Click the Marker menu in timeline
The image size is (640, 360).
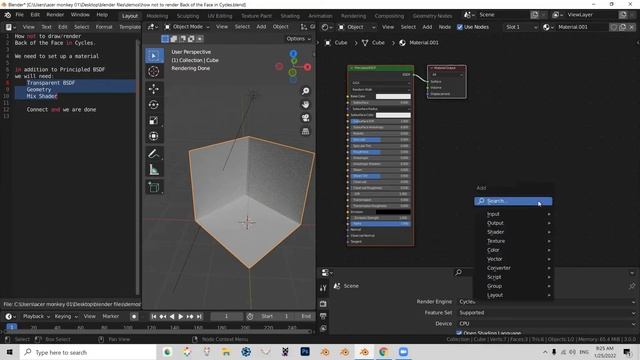click(111, 316)
